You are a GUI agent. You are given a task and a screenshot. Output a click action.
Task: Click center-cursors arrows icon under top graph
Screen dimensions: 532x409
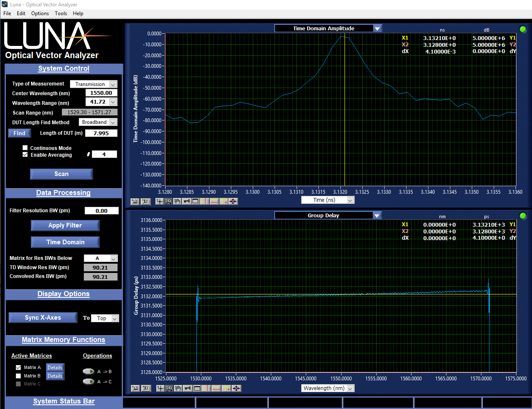coord(233,201)
